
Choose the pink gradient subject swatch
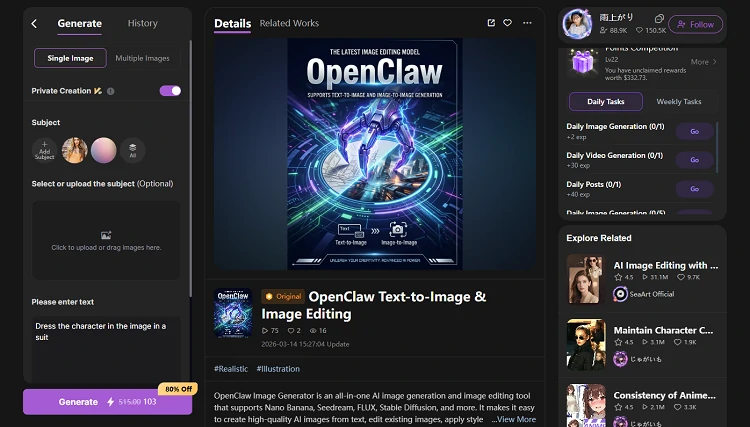pyautogui.click(x=104, y=150)
